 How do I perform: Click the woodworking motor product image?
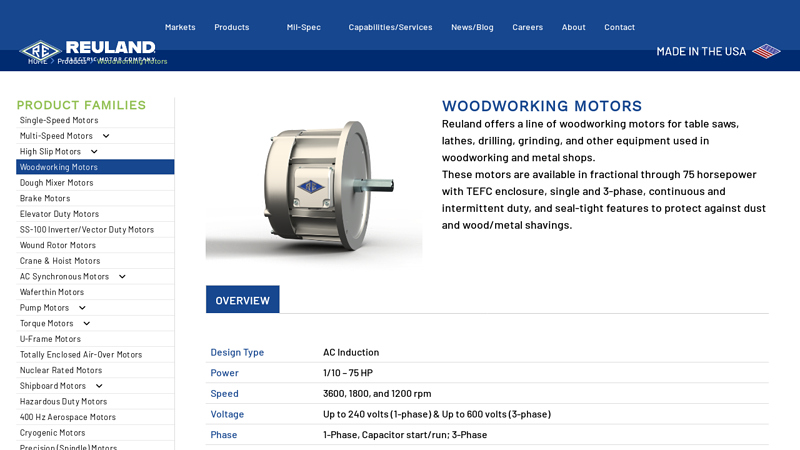[x=314, y=185]
